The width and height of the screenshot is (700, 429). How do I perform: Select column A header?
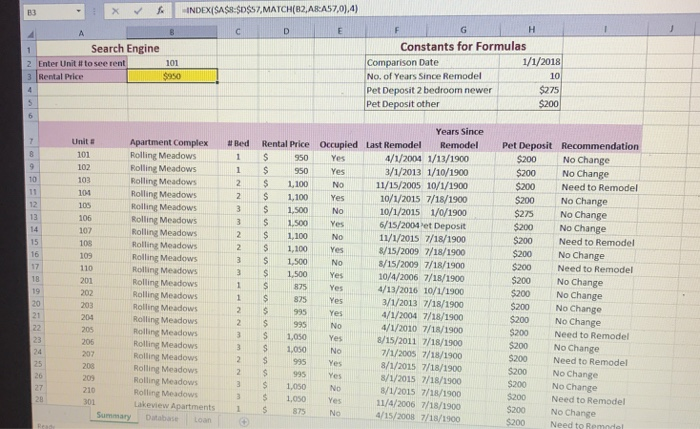81,33
